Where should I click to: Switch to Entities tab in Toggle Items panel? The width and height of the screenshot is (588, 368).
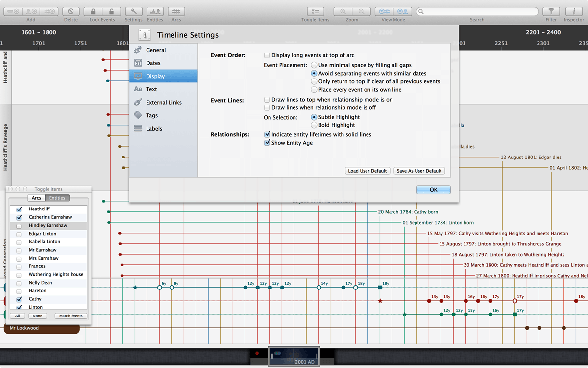(57, 198)
